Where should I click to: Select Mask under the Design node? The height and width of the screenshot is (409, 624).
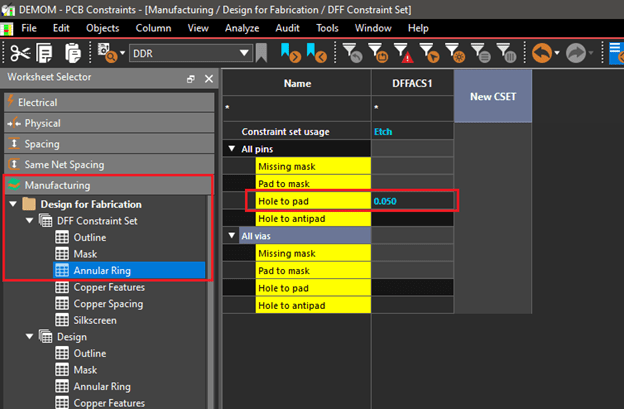coord(85,370)
